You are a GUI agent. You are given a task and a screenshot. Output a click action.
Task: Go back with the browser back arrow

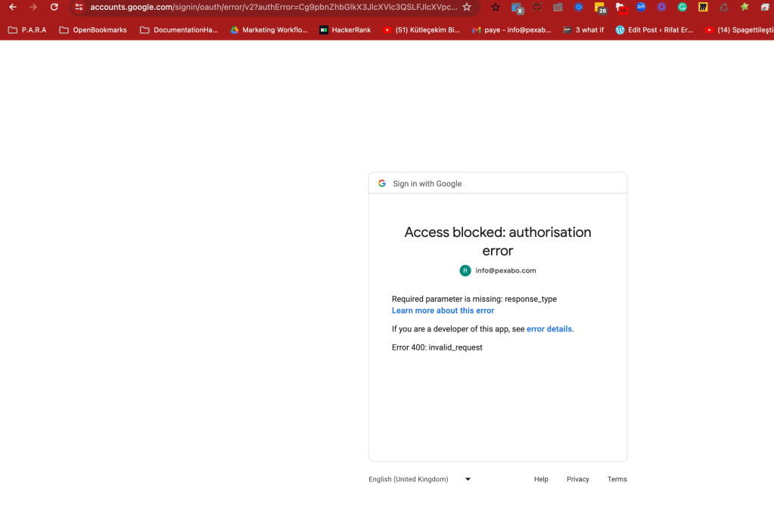(x=13, y=7)
